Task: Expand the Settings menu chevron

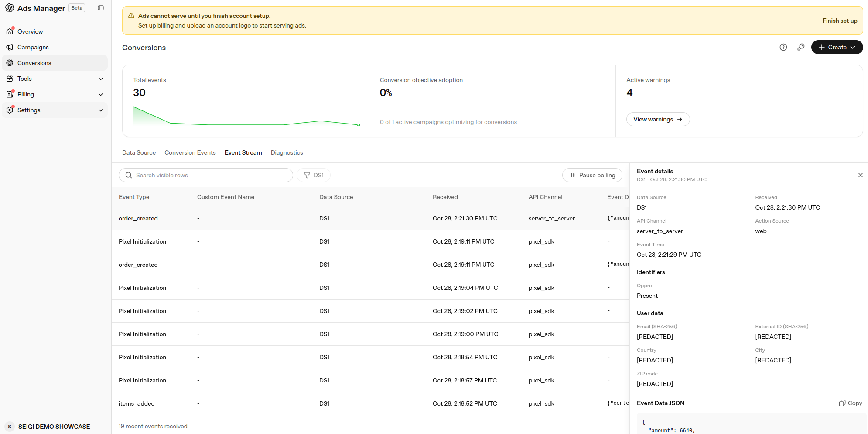Action: click(101, 110)
